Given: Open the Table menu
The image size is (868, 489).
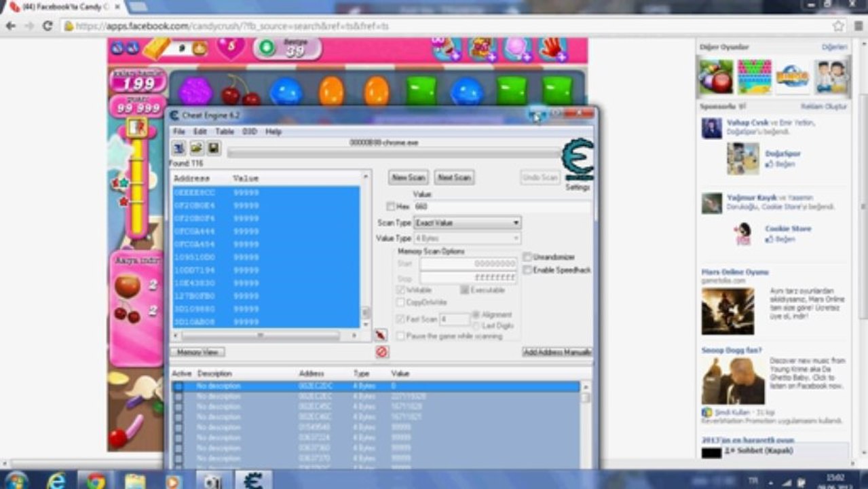Looking at the screenshot, I should coord(225,131).
